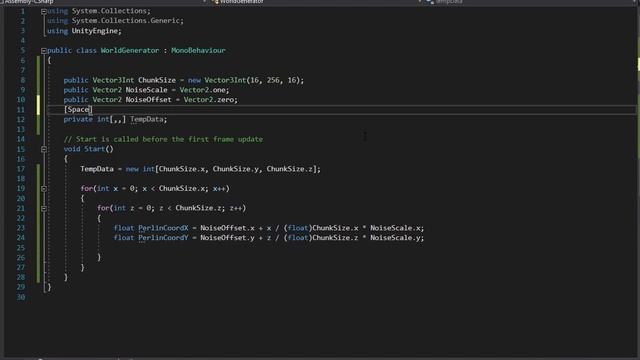Open the TempData member navigation dropdown
The height and width of the screenshot is (360, 640).
point(531,2)
